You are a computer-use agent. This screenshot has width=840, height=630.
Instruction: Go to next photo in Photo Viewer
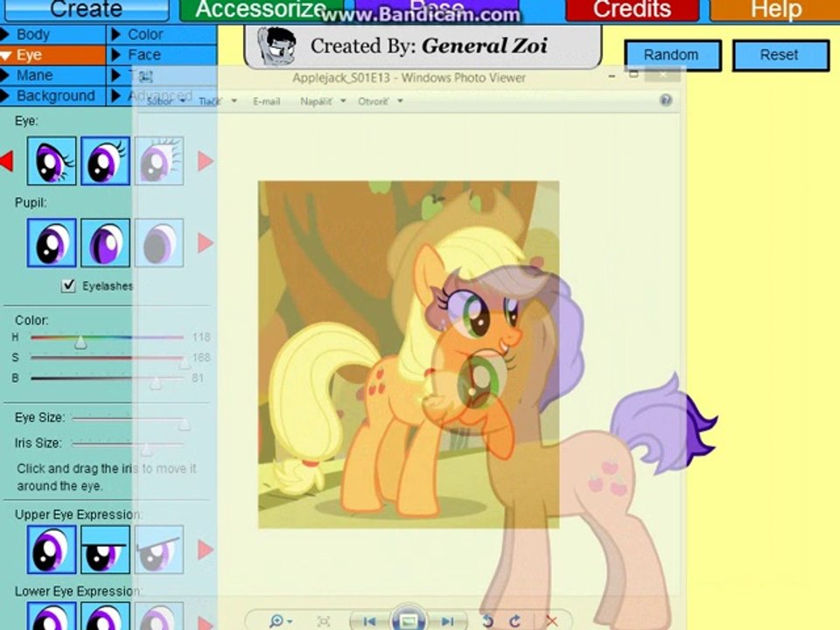point(448,621)
